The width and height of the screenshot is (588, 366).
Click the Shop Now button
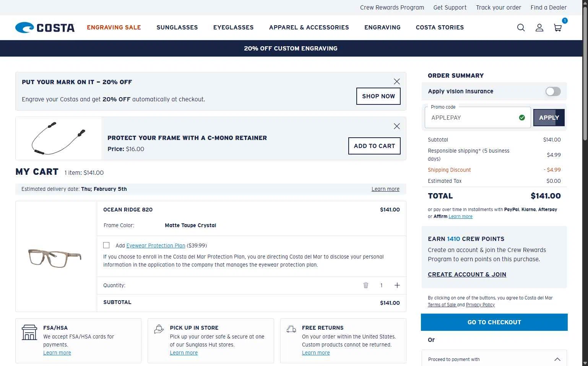point(378,96)
